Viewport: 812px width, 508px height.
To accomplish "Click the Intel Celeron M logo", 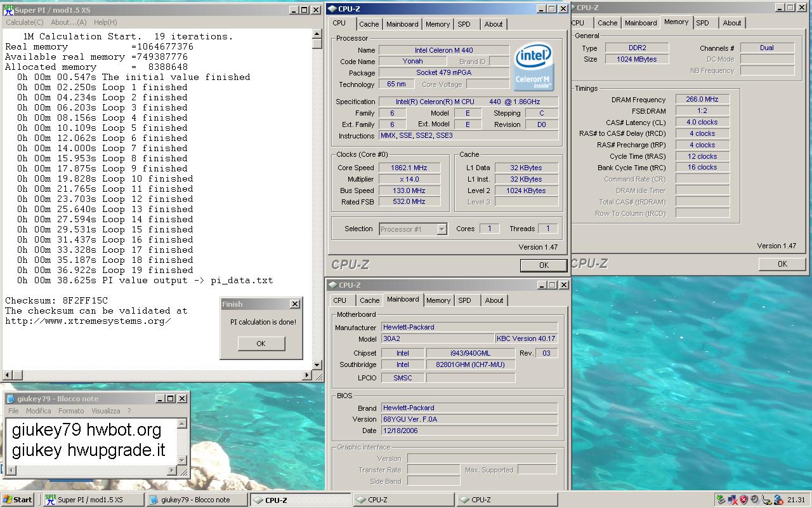I will (534, 67).
